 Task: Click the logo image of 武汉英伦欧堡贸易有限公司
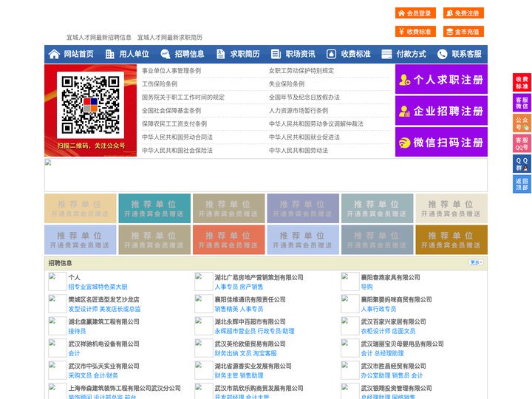(204, 348)
